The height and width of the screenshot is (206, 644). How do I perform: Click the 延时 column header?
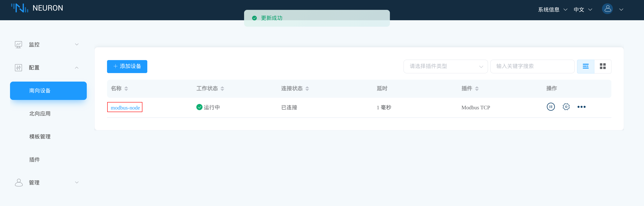point(382,88)
